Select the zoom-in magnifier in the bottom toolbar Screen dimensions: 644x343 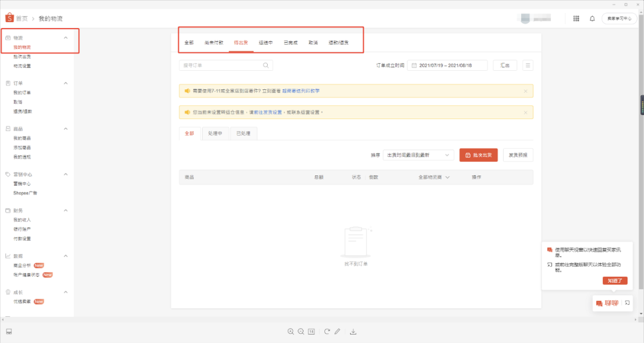(290, 331)
